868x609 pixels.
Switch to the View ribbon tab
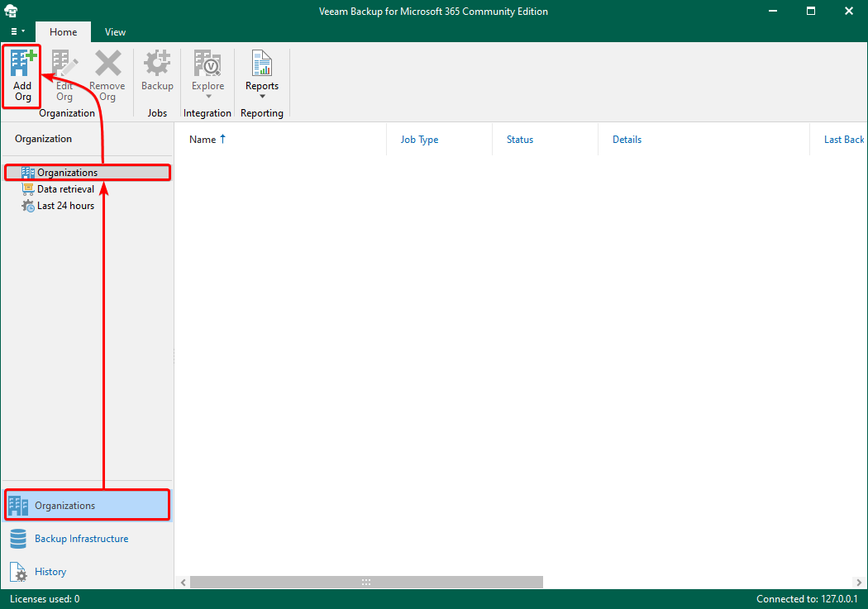coord(115,32)
